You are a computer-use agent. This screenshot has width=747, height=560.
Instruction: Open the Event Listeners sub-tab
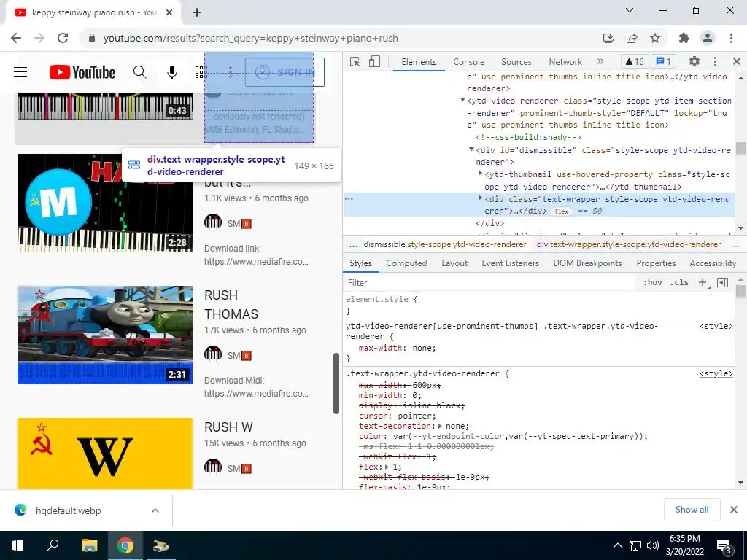(x=510, y=263)
